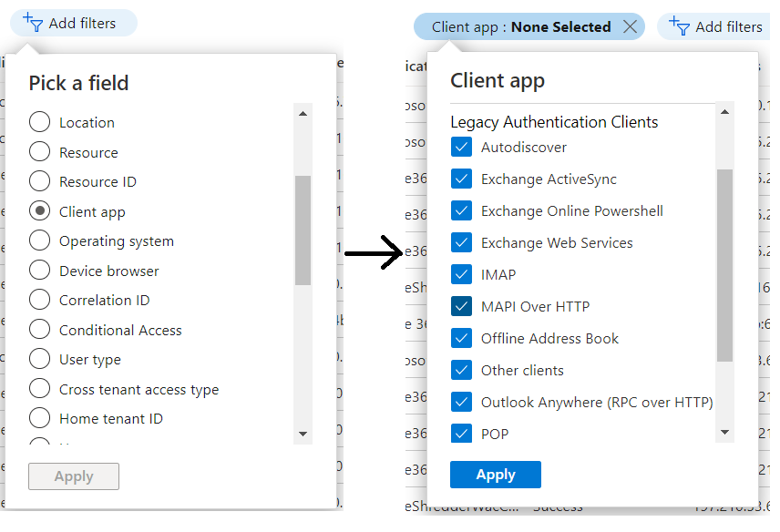Apply the selected field in Pick a field
The image size is (780, 532).
pyautogui.click(x=73, y=476)
